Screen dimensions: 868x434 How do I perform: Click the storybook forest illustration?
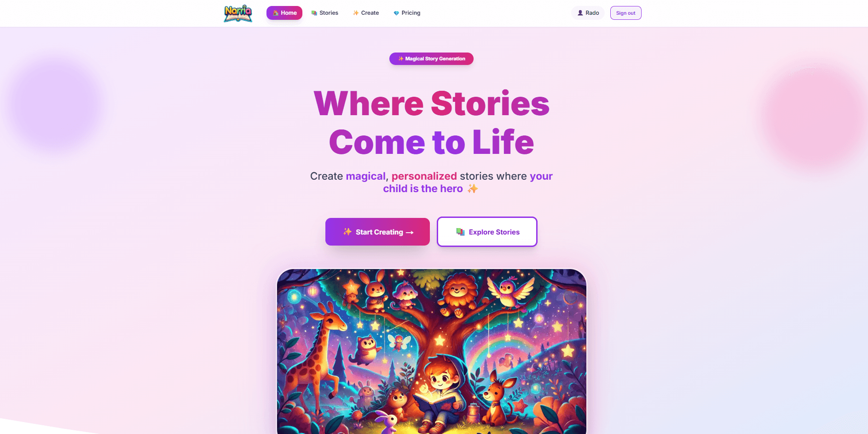point(432,351)
